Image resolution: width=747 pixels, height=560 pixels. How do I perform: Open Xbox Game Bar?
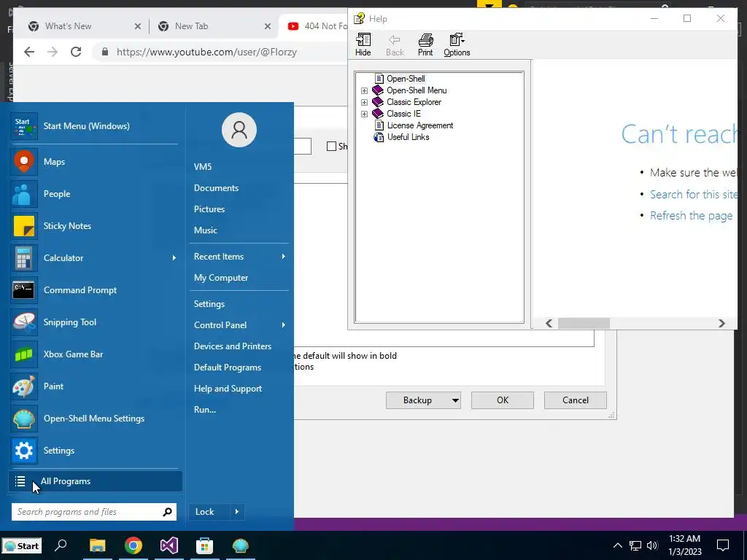point(94,354)
